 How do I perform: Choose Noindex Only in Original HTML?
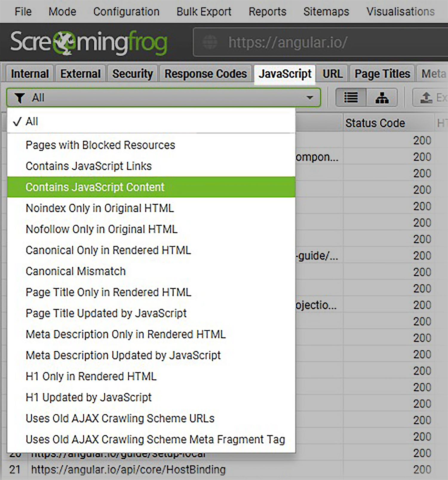pyautogui.click(x=151, y=208)
